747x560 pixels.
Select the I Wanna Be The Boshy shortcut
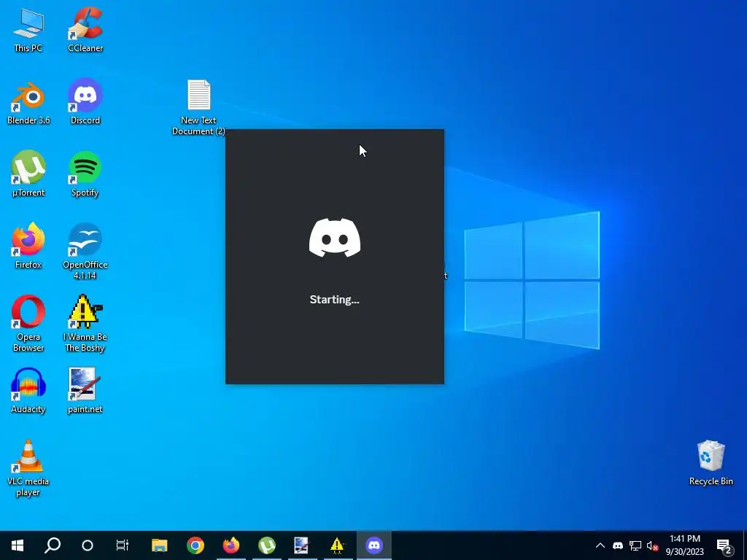[x=85, y=324]
